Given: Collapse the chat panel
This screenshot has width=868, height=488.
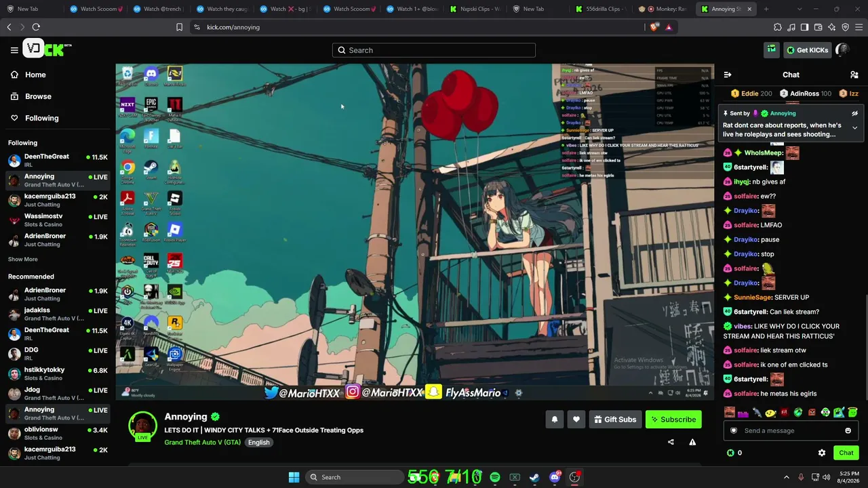Looking at the screenshot, I should click(728, 75).
